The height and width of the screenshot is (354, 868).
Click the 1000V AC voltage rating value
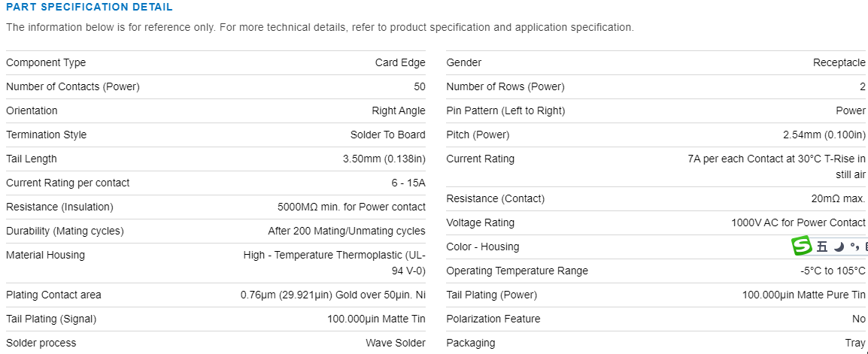tap(798, 222)
